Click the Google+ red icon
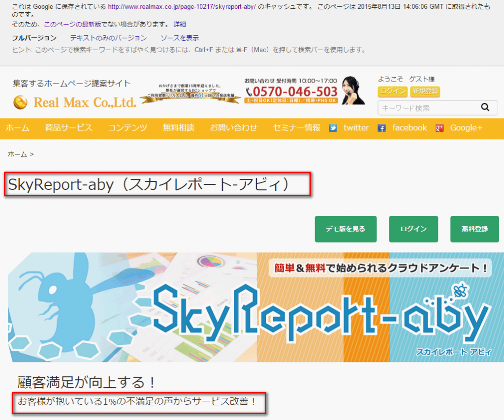The width and height of the screenshot is (504, 420). tap(440, 128)
